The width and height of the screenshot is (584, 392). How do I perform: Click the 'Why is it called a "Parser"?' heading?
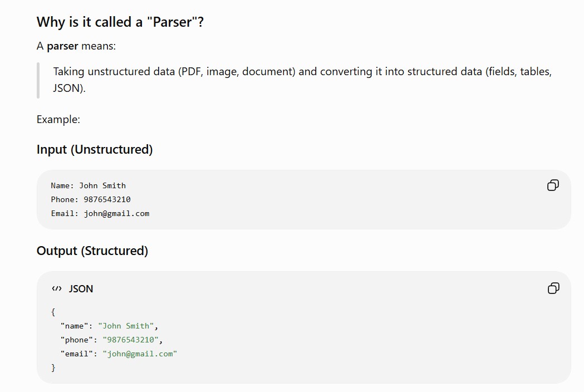120,22
